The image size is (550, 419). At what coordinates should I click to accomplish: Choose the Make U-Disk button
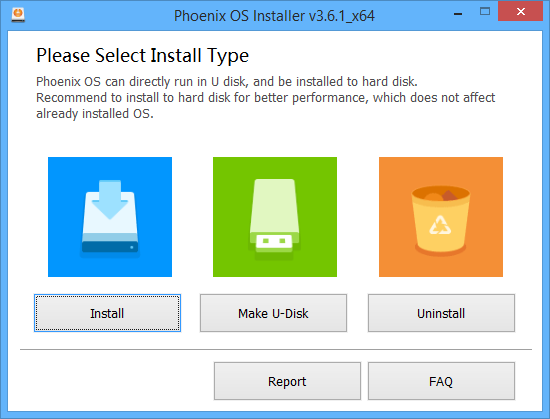click(273, 313)
